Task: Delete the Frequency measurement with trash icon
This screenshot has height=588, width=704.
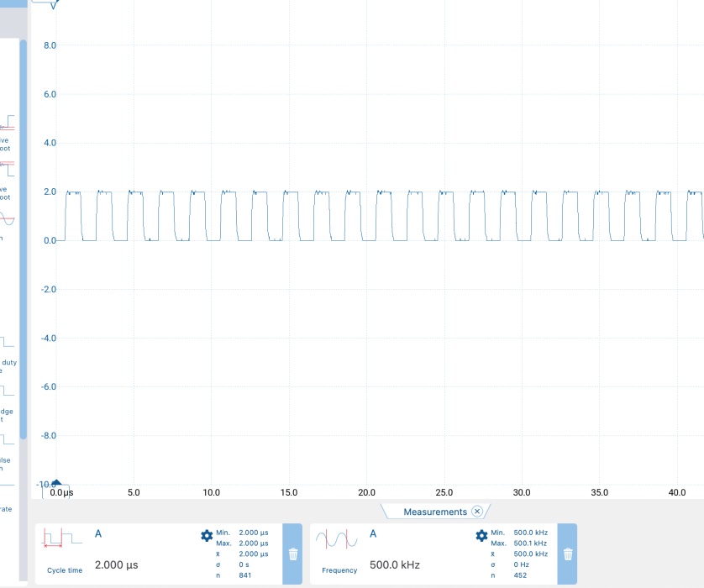Action: point(568,554)
